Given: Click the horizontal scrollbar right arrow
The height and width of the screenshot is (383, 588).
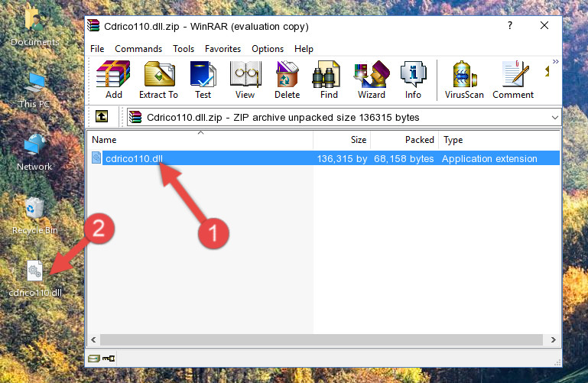Looking at the screenshot, I should 553,340.
